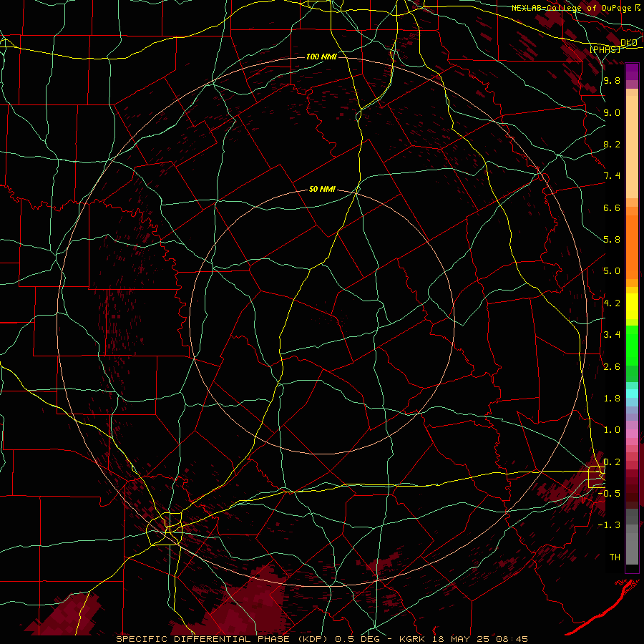The height and width of the screenshot is (644, 644).
Task: Select the 5.8 scale value
Action: coord(612,240)
